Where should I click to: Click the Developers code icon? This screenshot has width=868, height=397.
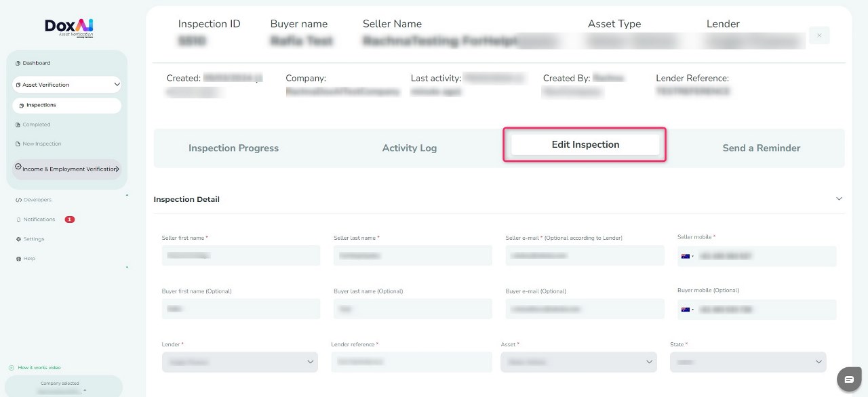[x=18, y=200]
